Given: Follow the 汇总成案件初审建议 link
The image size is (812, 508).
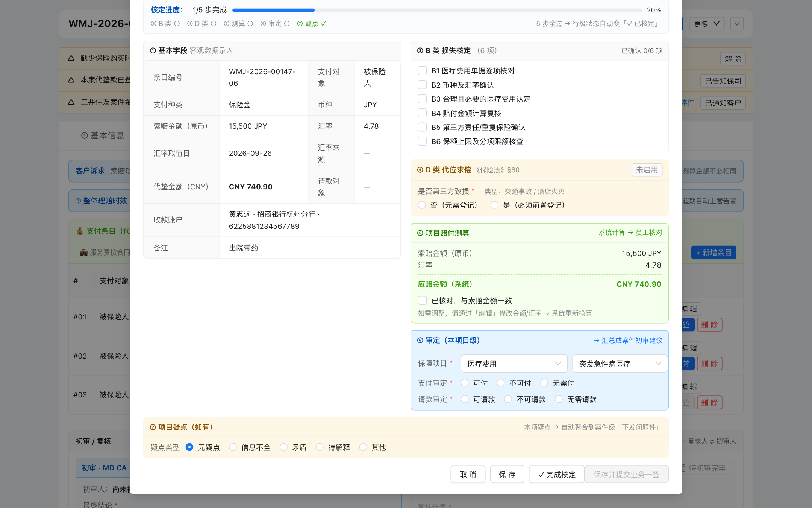Looking at the screenshot, I should 628,341.
